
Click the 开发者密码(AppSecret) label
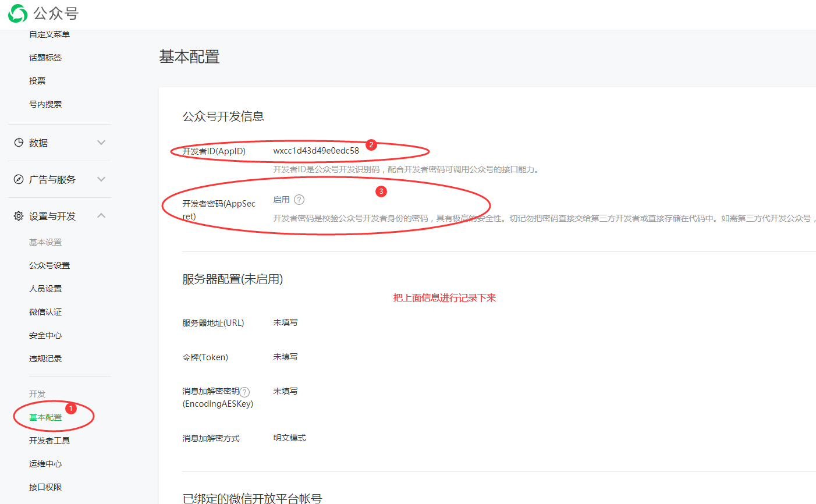pyautogui.click(x=219, y=210)
